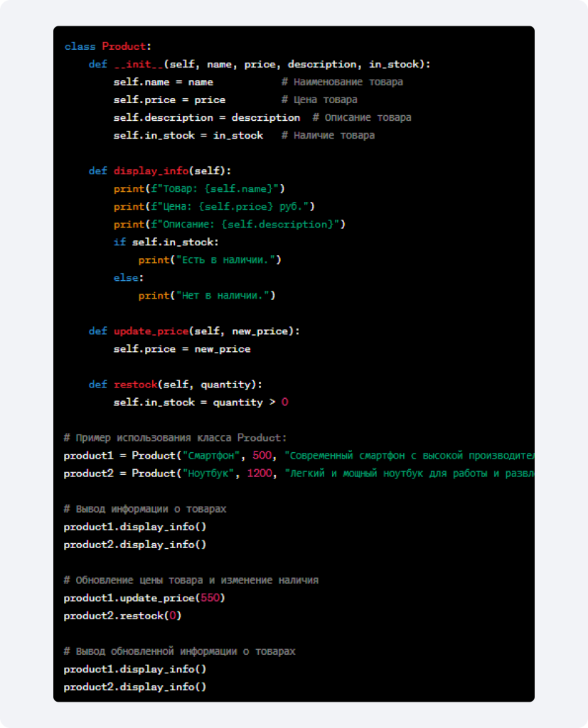Screen dimensions: 588x728
Task: Click the 'product1 = Product("Смартфон"' line
Action: pos(299,456)
